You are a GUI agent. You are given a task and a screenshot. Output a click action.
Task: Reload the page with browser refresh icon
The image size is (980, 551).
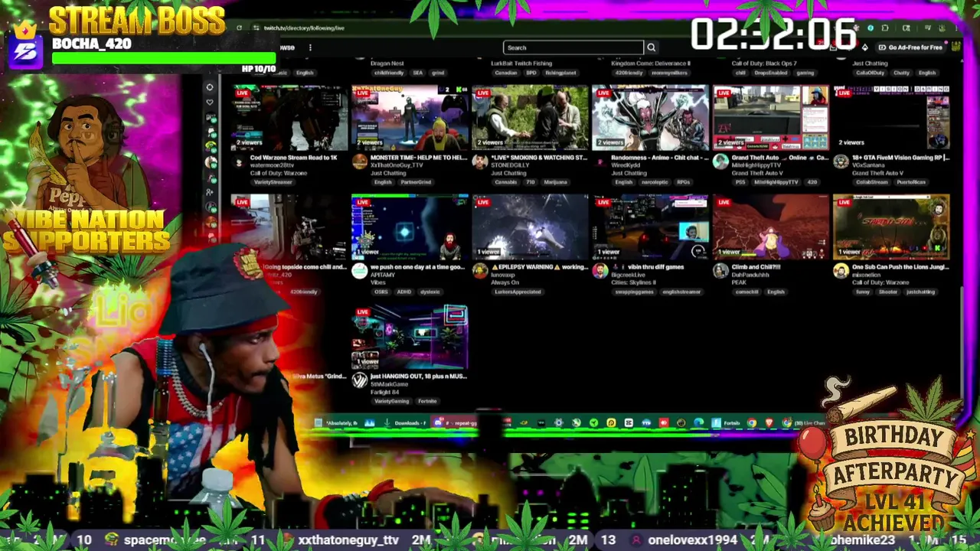click(x=240, y=28)
